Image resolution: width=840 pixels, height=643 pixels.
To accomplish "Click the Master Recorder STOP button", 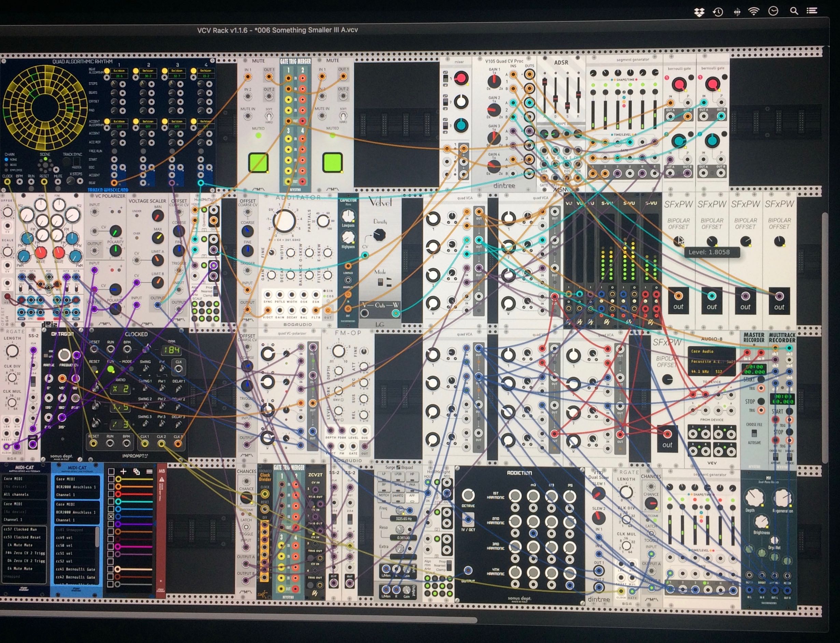I will (761, 401).
